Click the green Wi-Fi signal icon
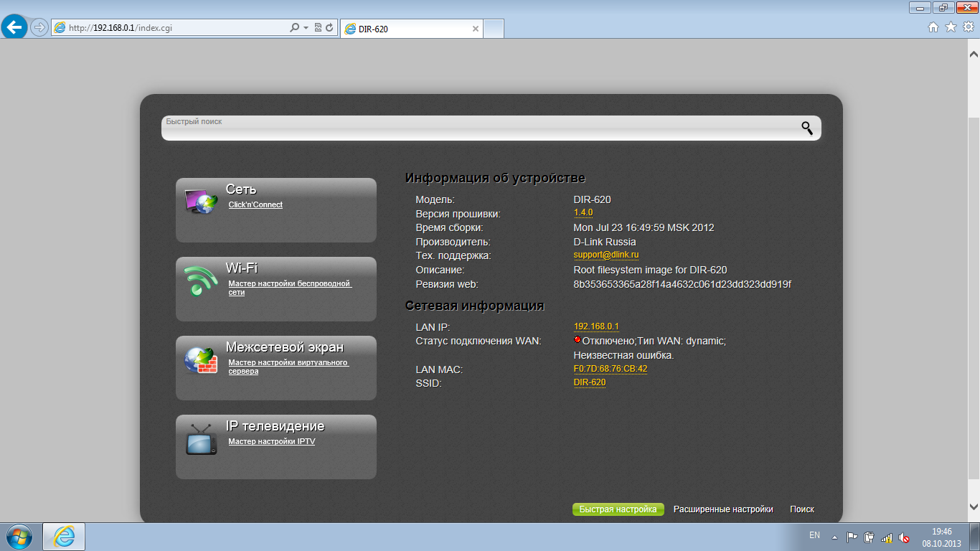The width and height of the screenshot is (980, 551). pyautogui.click(x=201, y=281)
